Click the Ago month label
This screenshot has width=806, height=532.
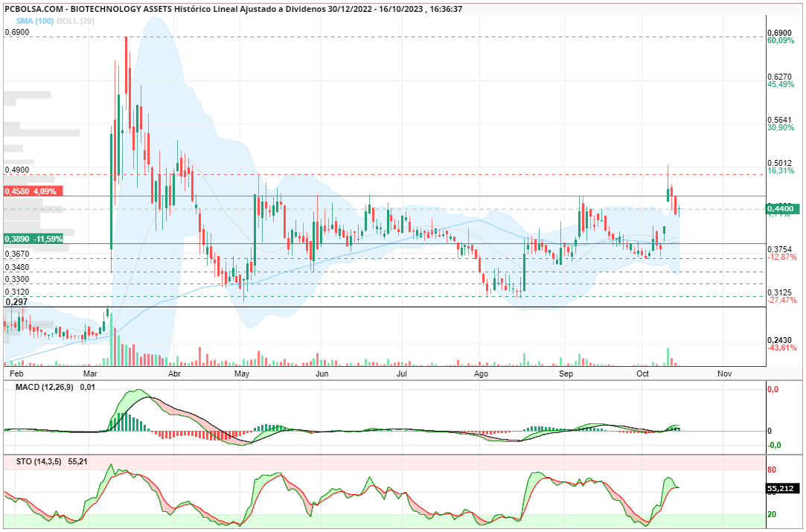(481, 374)
